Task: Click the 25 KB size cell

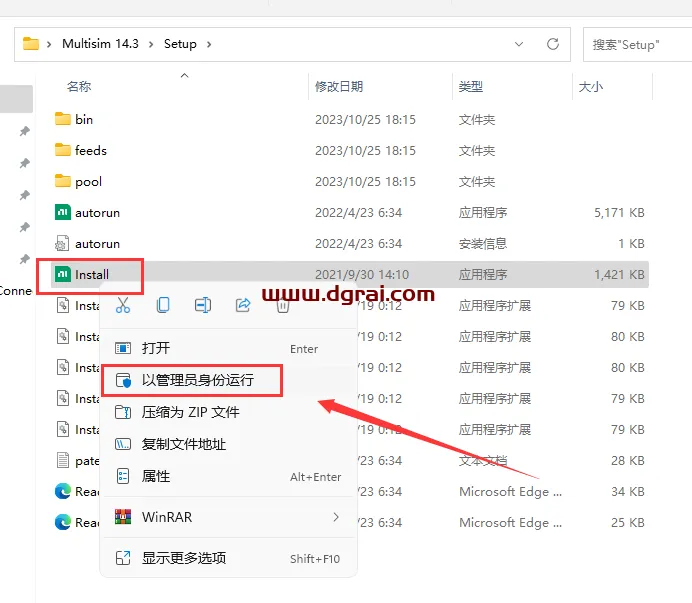Action: coord(628,522)
